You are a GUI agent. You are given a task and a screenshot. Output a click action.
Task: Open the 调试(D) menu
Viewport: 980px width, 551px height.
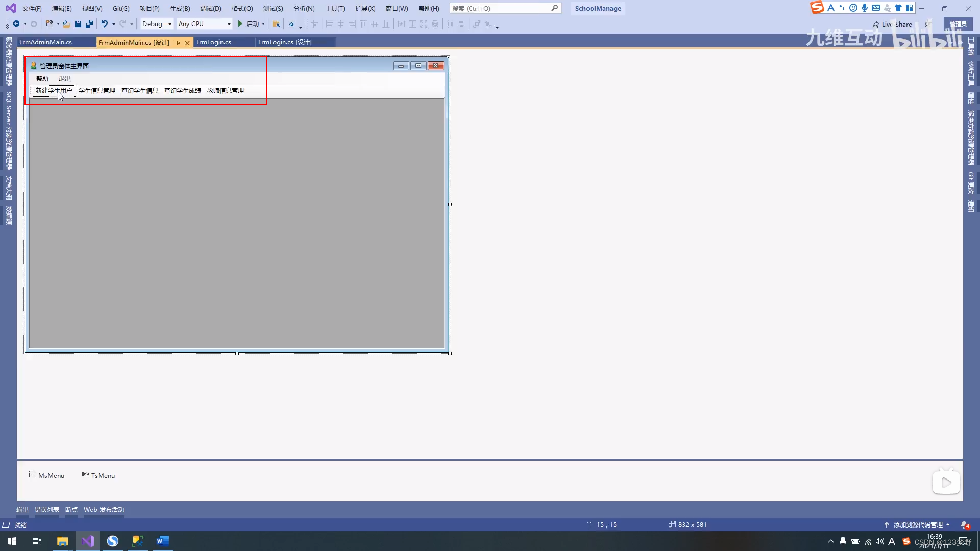[x=211, y=9]
